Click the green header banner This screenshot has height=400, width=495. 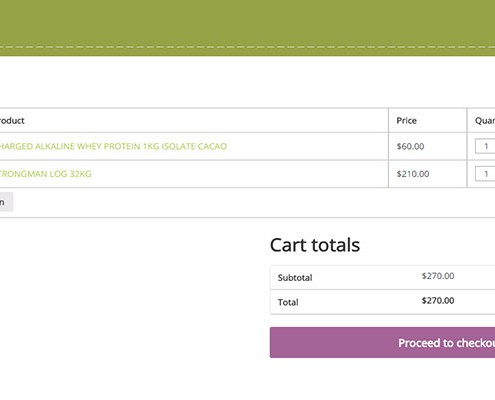247,23
